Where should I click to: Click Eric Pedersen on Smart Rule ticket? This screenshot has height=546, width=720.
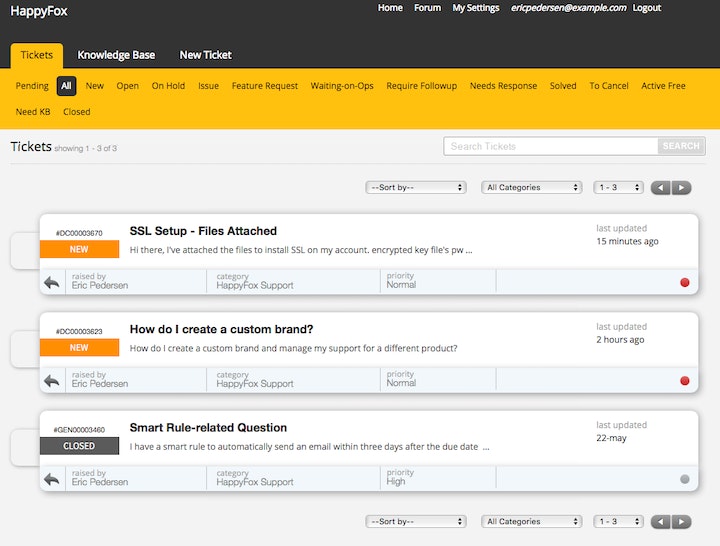(100, 482)
